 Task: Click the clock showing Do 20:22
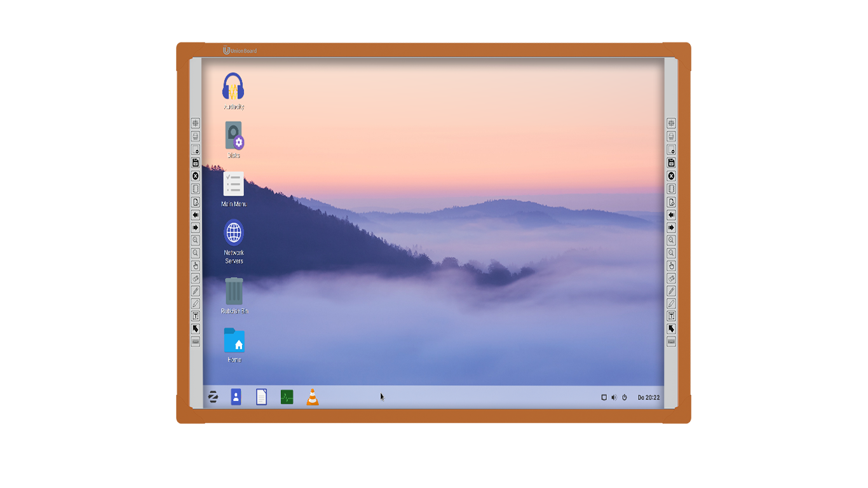(x=648, y=397)
